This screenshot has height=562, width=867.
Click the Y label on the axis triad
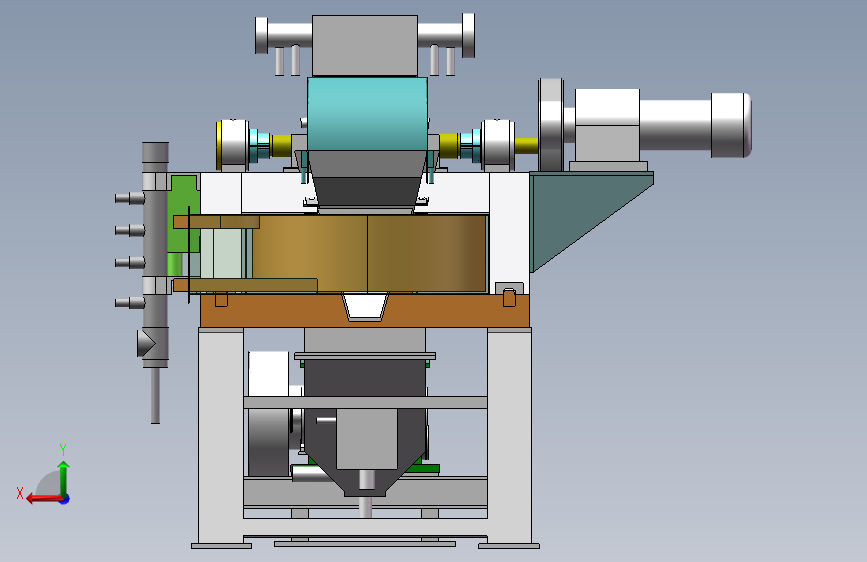63,450
